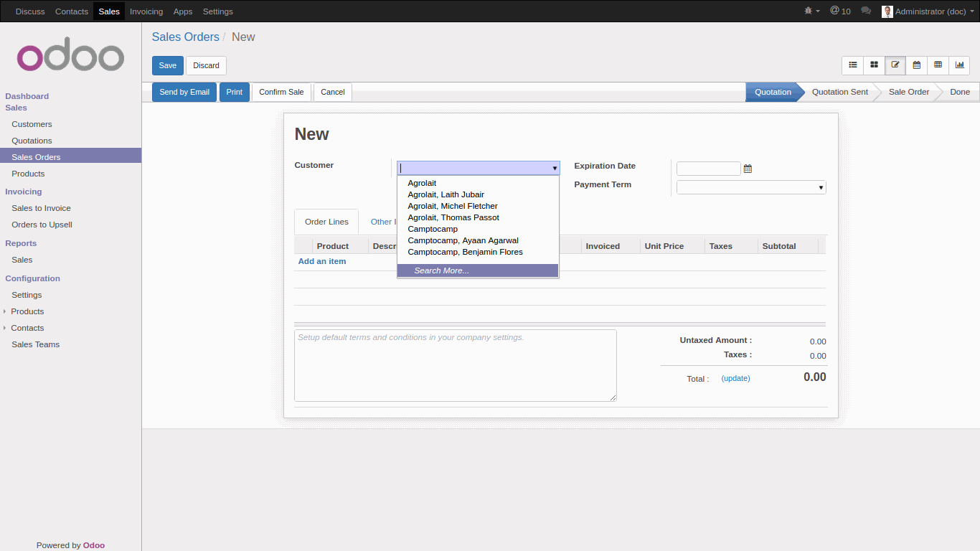Discard the new order
This screenshot has height=551, width=980.
pyautogui.click(x=206, y=65)
